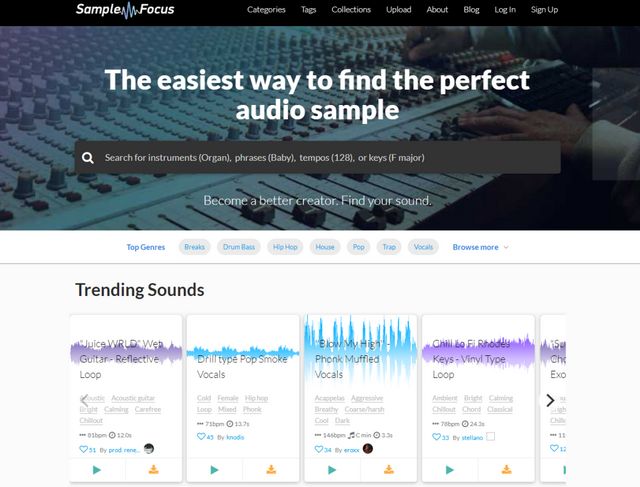640x487 pixels.
Task: Open the About page
Action: pos(437,10)
